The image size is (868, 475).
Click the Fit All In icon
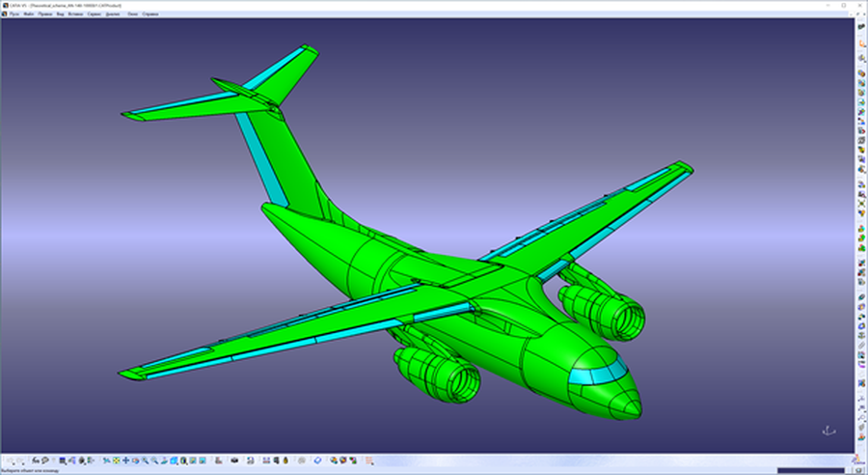coord(116,460)
